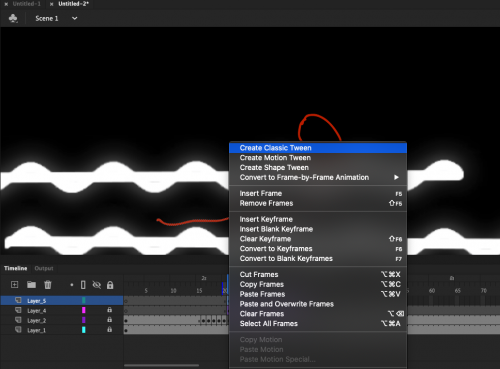Click the cyan color swatch for Layer_1
This screenshot has width=500, height=369.
point(84,330)
